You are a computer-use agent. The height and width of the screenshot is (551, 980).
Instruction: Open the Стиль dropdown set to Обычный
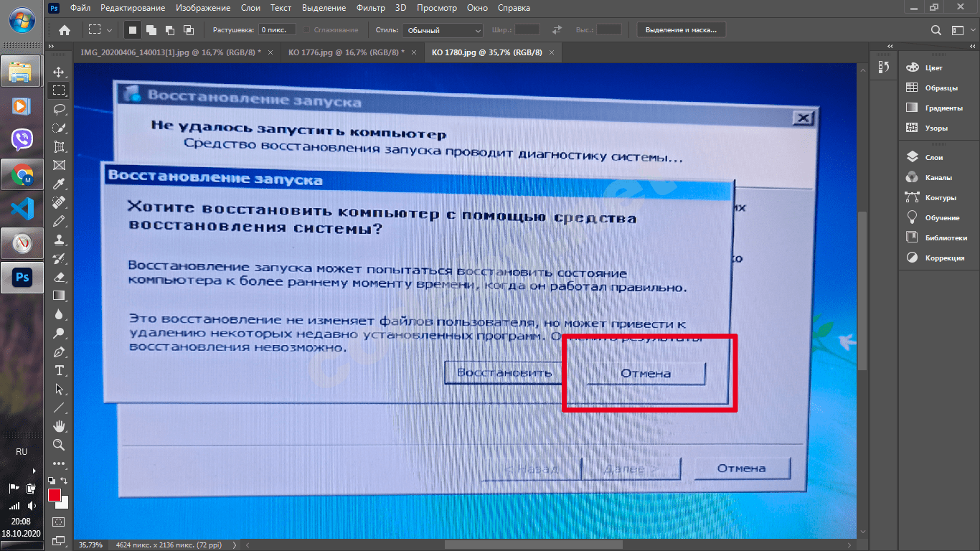(442, 30)
